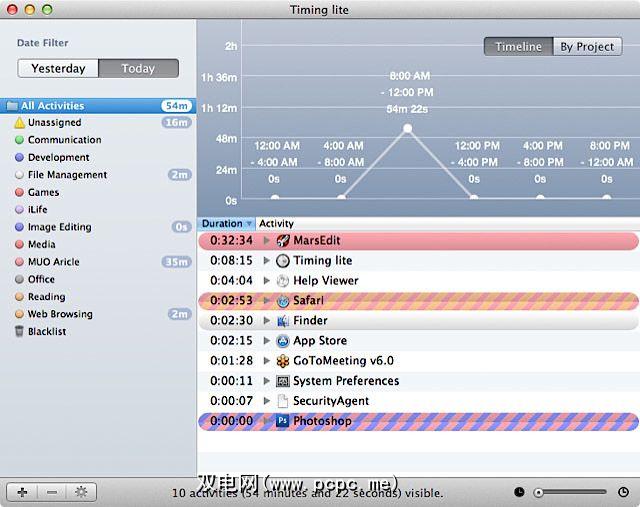The height and width of the screenshot is (507, 640).
Task: Click the purple iLife project dot
Action: click(19, 209)
